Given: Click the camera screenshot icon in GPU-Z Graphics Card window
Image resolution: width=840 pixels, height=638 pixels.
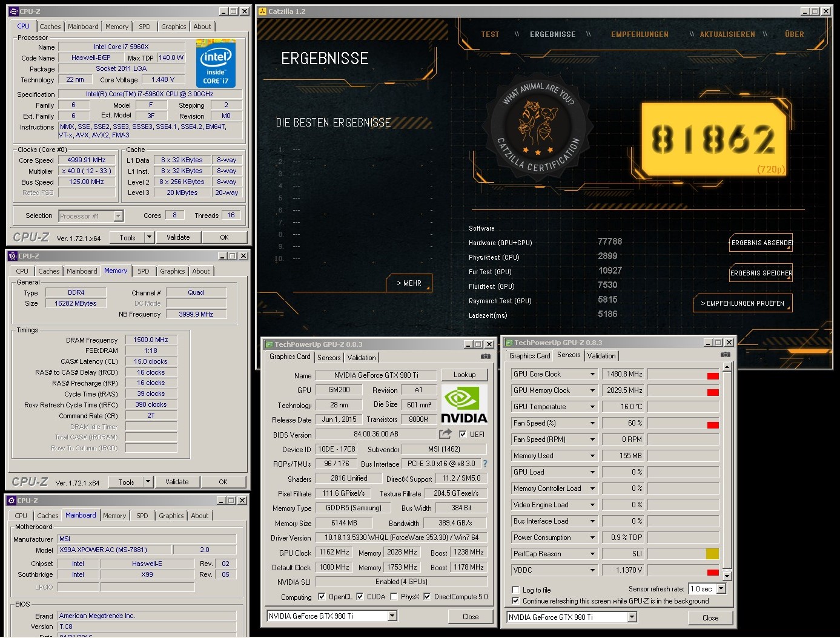Looking at the screenshot, I should pyautogui.click(x=485, y=356).
